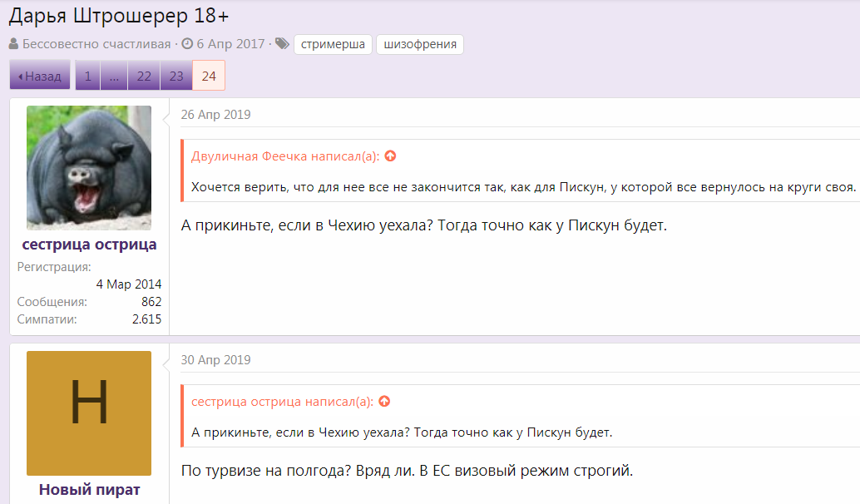Click the thread title Дарья Штрошерер 18+

pos(118,16)
